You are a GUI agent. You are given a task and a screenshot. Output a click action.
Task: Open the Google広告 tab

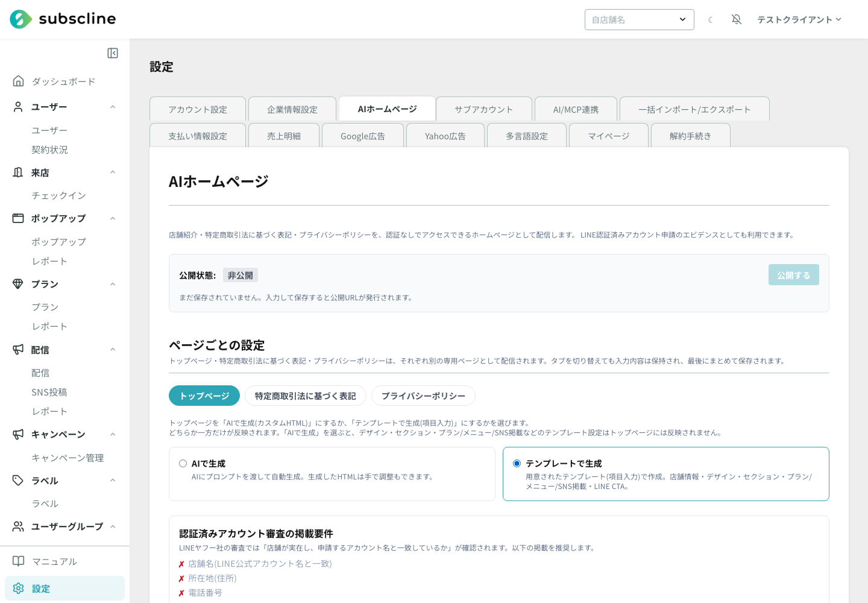pyautogui.click(x=363, y=136)
